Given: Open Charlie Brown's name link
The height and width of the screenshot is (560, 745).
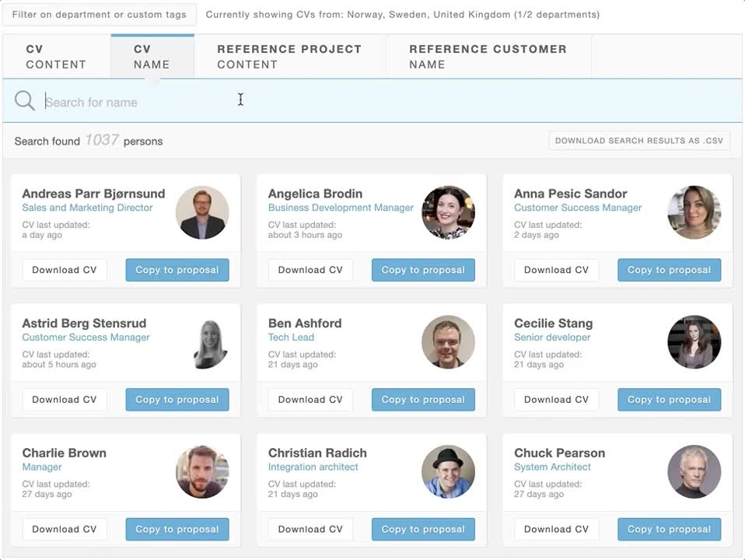Looking at the screenshot, I should coord(65,453).
